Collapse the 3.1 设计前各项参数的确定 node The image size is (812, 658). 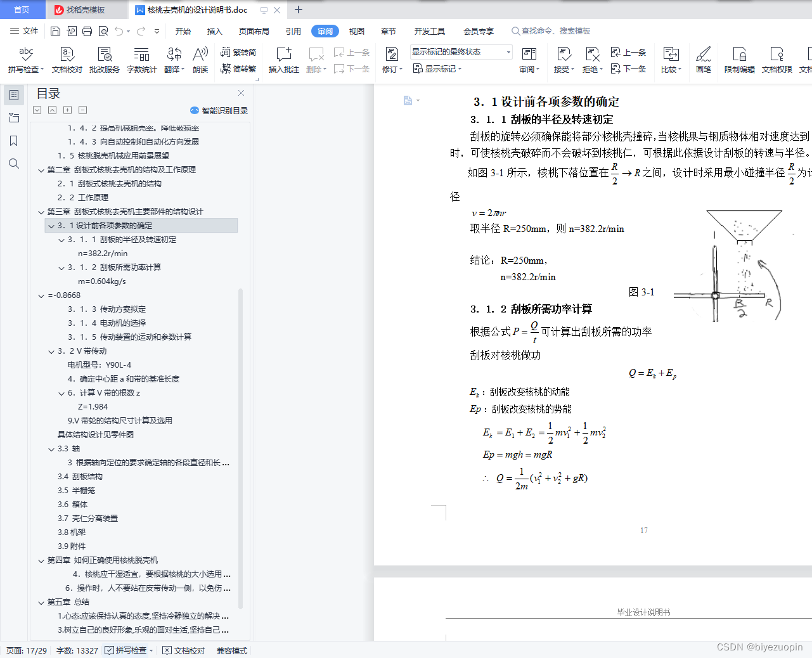pyautogui.click(x=51, y=226)
